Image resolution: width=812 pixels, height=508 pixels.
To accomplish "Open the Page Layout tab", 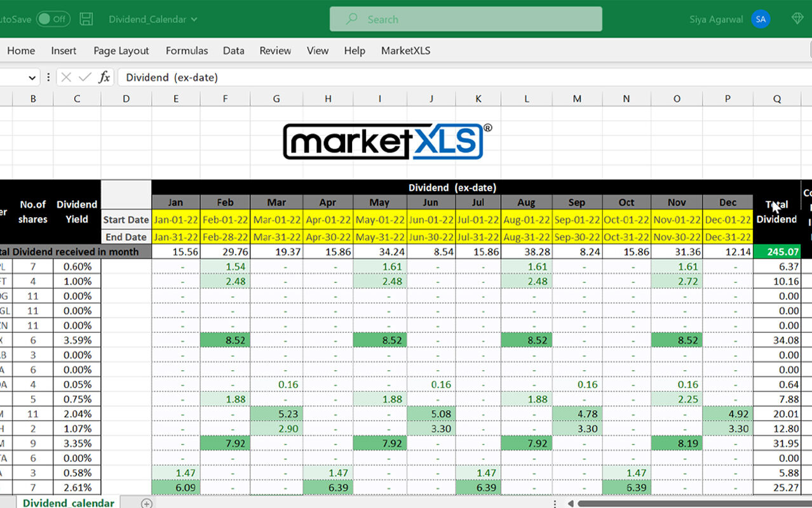I will coord(121,51).
